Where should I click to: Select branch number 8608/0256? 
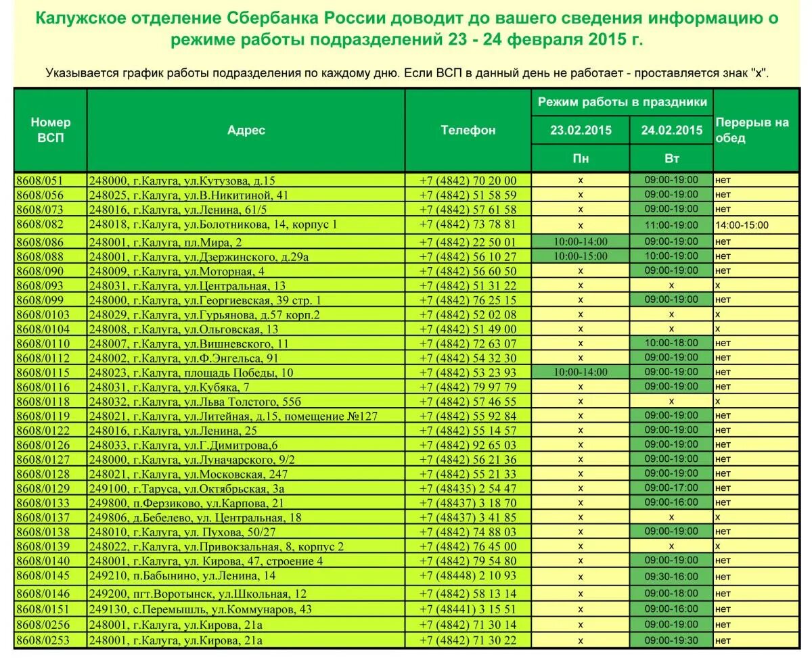[x=42, y=625]
